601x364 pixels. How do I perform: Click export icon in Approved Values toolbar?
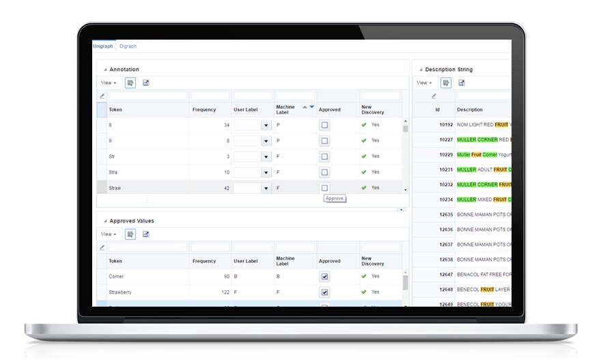pyautogui.click(x=130, y=234)
